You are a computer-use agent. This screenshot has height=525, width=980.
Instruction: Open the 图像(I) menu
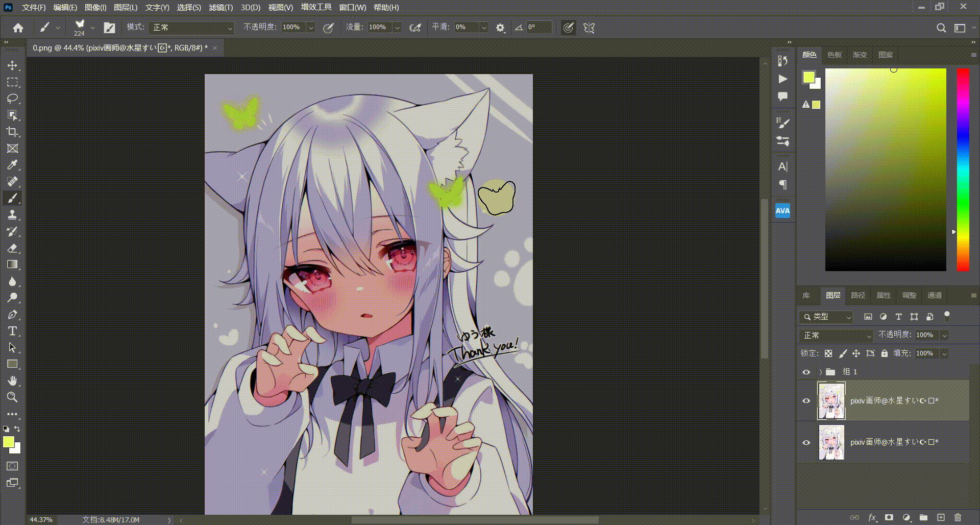(x=95, y=8)
